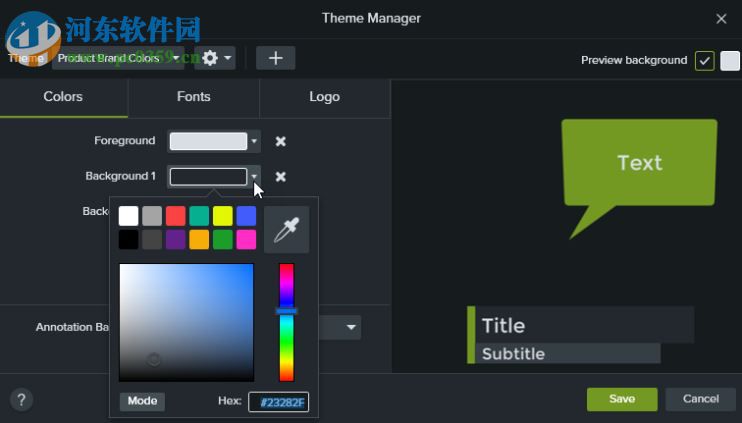This screenshot has height=423, width=742.
Task: Switch to the Colors tab
Action: 63,97
